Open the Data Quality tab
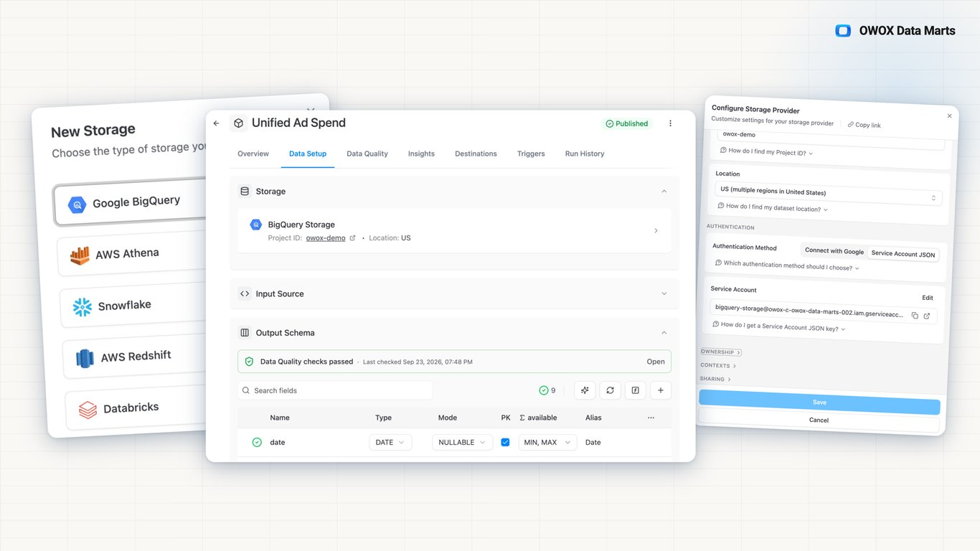 (x=367, y=154)
